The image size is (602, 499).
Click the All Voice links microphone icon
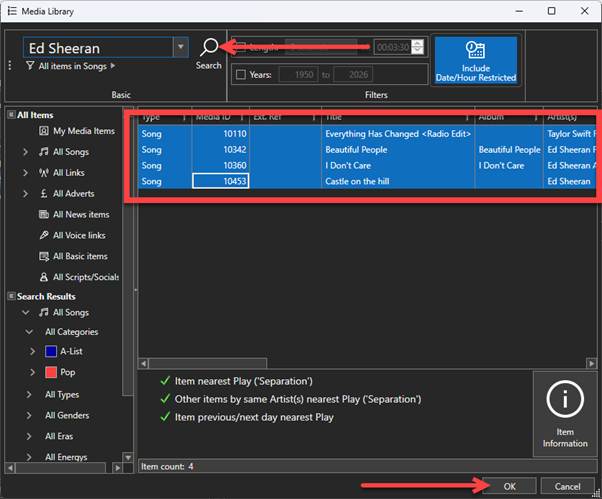point(44,235)
